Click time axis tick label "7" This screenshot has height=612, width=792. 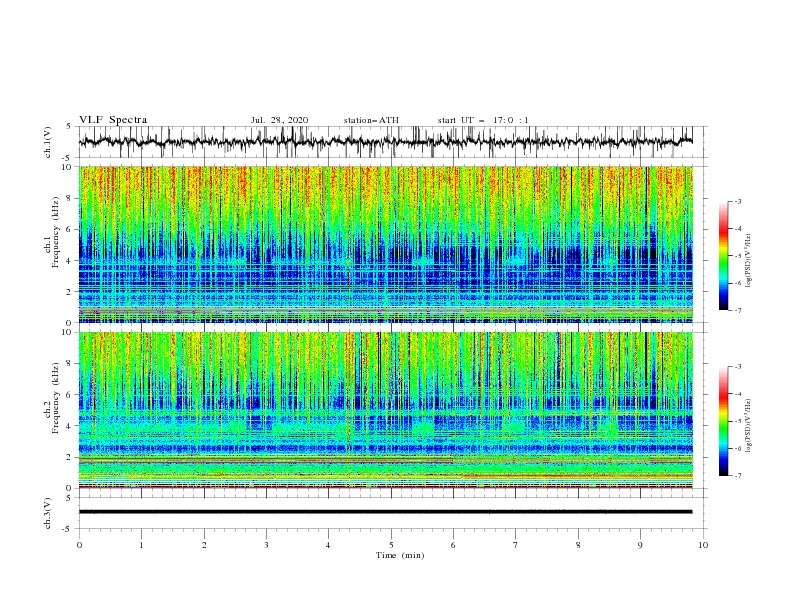(x=516, y=545)
